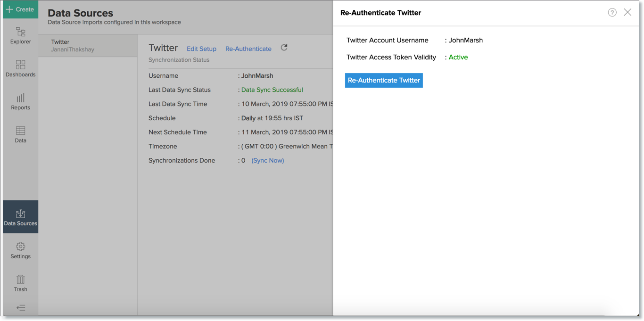Go to Reports in sidebar
Viewport: 644px width, 321px height.
point(20,102)
